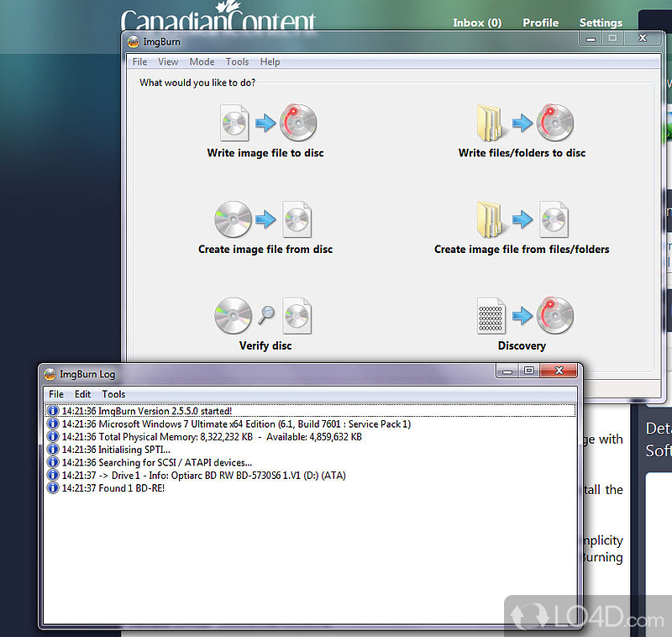Click the Create image file from files/folders icon
The width and height of the screenshot is (672, 637).
(522, 219)
